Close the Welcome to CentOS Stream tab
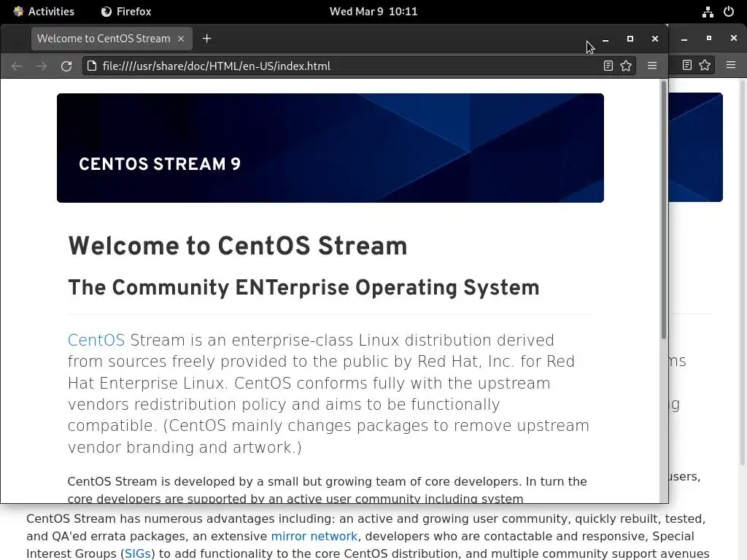747x560 pixels. (x=181, y=39)
